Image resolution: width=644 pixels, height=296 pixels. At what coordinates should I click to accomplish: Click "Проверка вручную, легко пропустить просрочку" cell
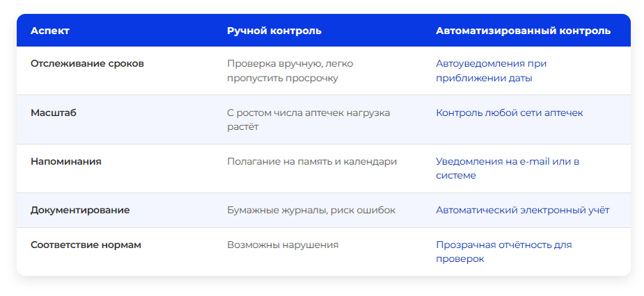290,71
